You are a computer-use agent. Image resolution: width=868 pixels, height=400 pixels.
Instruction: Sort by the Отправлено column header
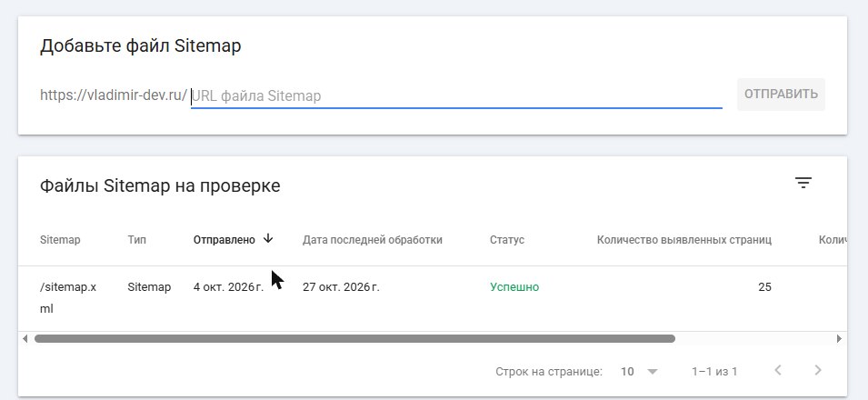(224, 240)
